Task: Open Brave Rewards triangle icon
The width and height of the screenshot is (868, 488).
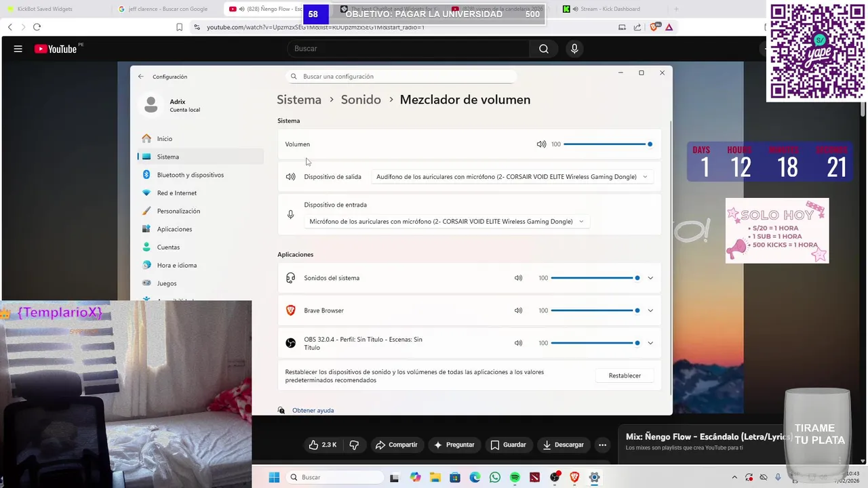Action: click(x=669, y=27)
